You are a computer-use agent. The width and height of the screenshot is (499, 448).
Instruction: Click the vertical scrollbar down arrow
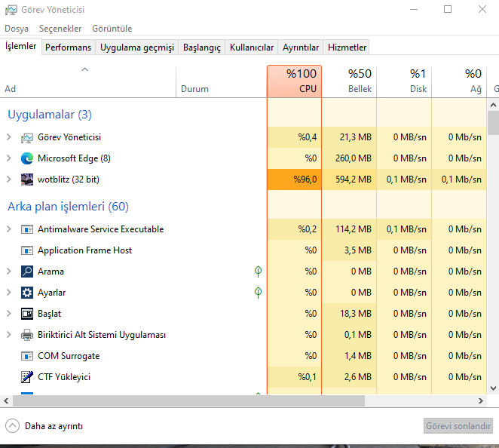(x=493, y=388)
